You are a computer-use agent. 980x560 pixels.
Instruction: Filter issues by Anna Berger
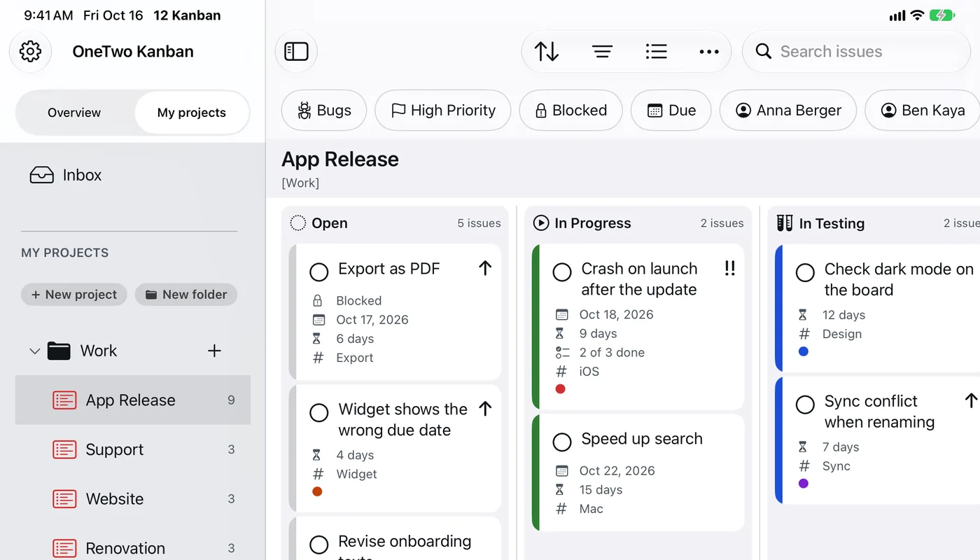[788, 110]
